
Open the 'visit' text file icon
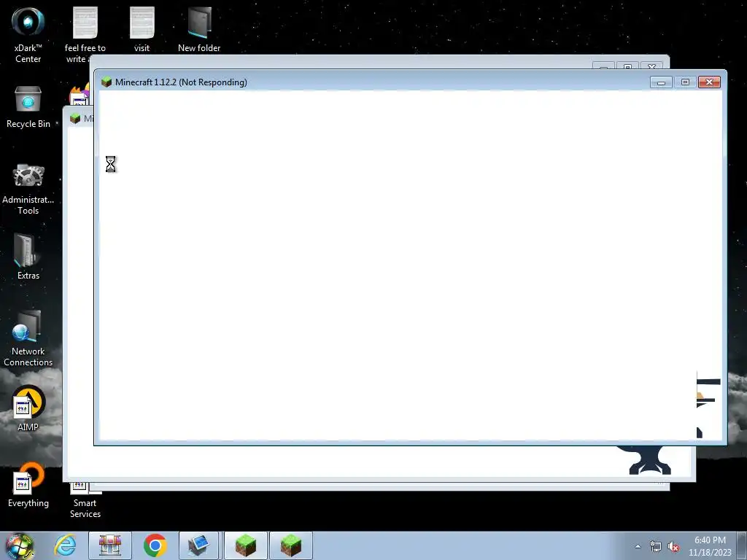[x=142, y=29]
